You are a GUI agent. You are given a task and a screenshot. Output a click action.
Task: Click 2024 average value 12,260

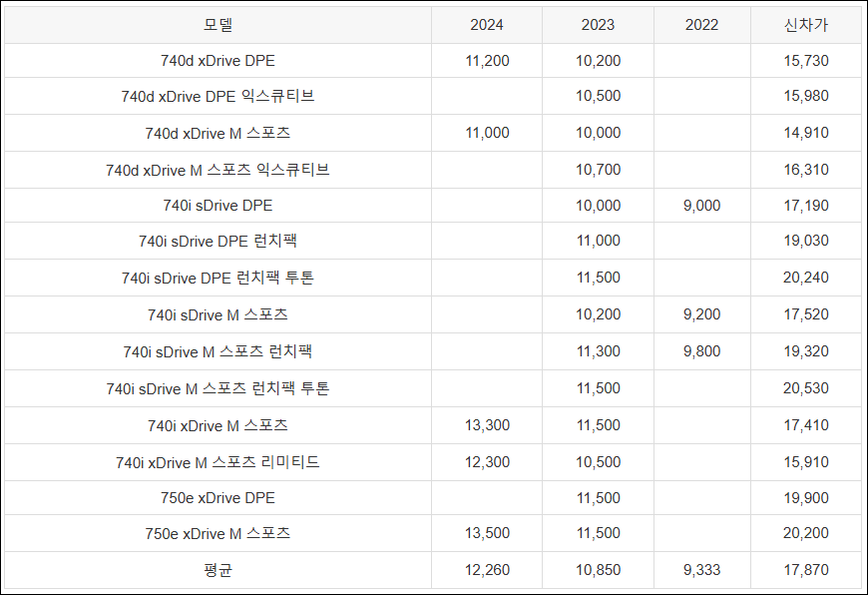pyautogui.click(x=487, y=569)
